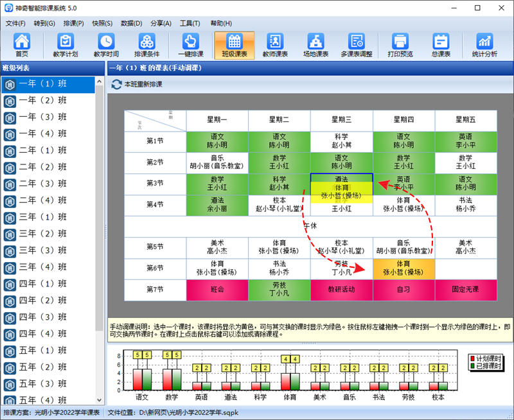Select 四年（4）班 in class list
This screenshot has width=514, height=420.
48,334
